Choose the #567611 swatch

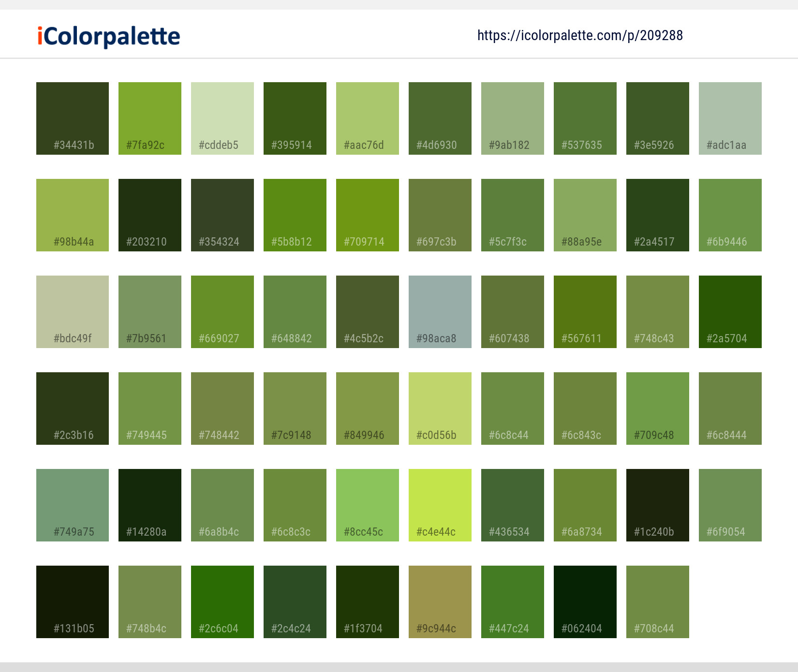coord(585,312)
